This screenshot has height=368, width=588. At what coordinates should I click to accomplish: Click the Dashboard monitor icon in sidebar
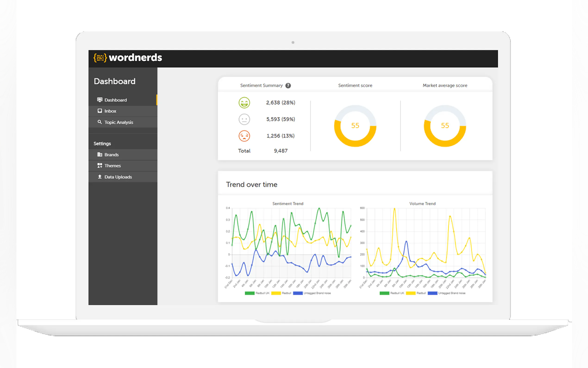(100, 100)
